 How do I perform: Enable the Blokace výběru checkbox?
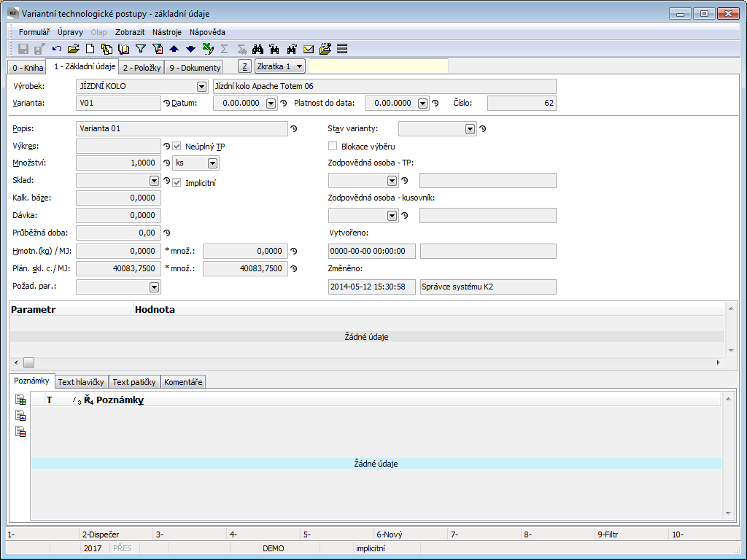tap(333, 147)
